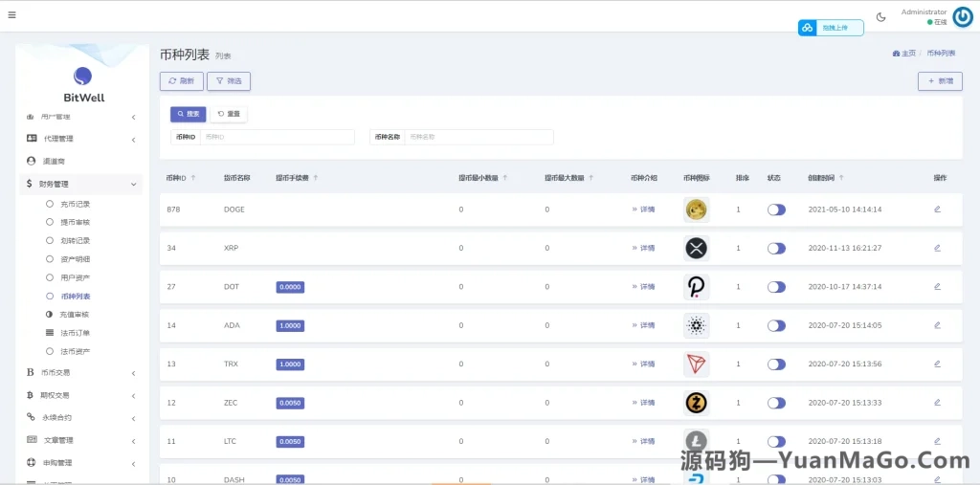Click the home icon in breadcrumb
Screen dimensions: 980x485
896,54
